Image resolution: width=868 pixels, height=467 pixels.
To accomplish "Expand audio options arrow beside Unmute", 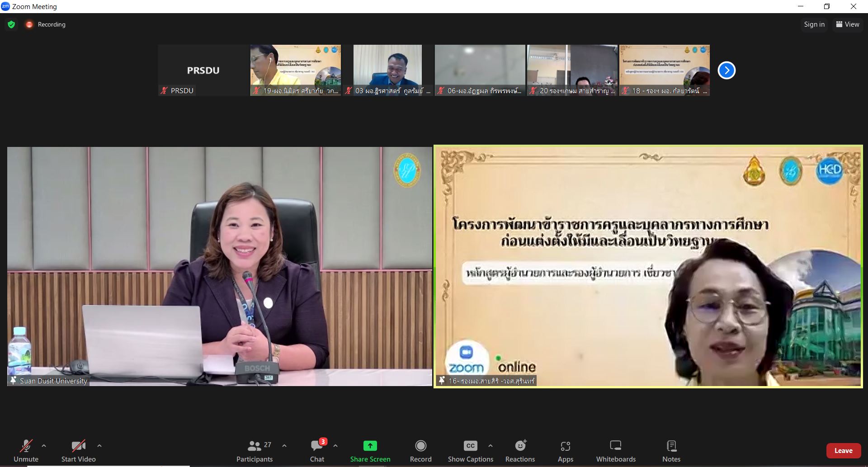I will [44, 446].
